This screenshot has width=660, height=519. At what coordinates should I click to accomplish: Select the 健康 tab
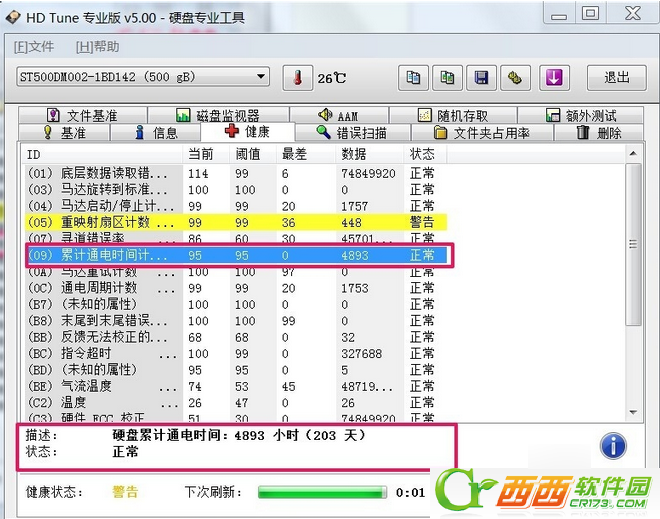(248, 131)
